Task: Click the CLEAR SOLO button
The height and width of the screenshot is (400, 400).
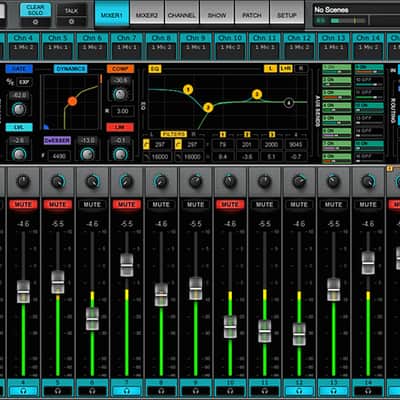Action: (35, 10)
